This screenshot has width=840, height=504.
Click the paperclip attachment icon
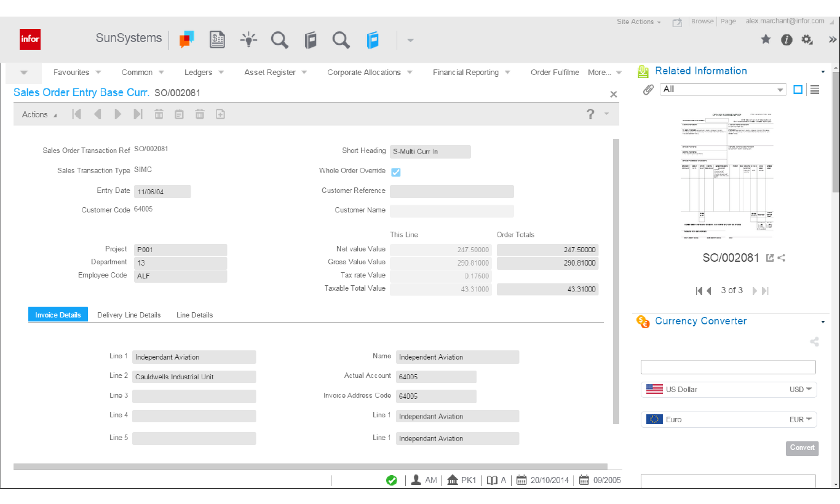[x=648, y=90]
